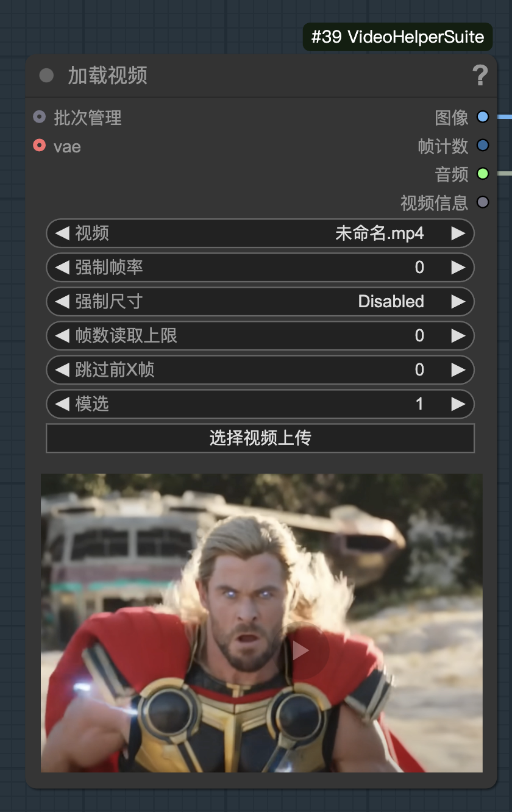Screen dimensions: 512x812
Task: Decrease 帧数读取上限 with left arrow
Action: (x=62, y=336)
